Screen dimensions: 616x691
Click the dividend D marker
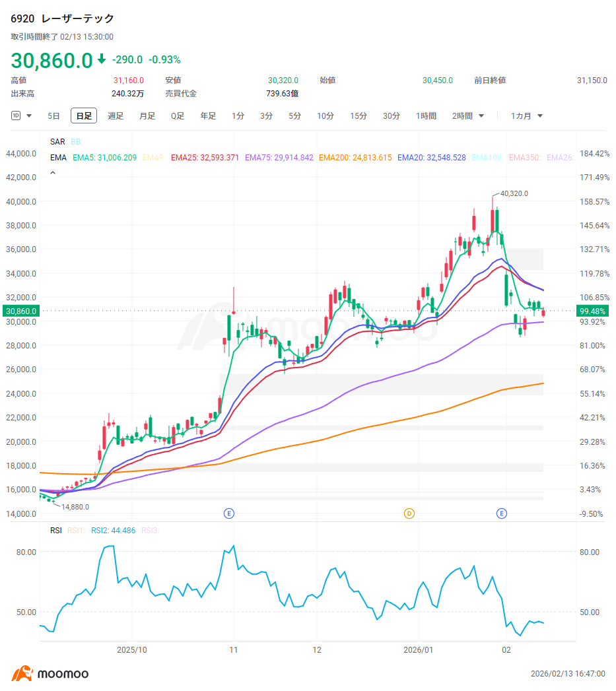tap(409, 513)
